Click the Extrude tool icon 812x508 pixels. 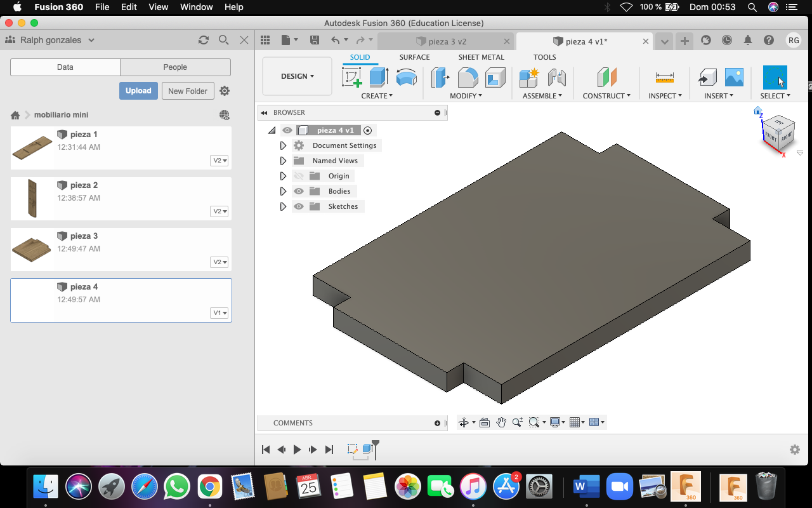click(x=379, y=77)
